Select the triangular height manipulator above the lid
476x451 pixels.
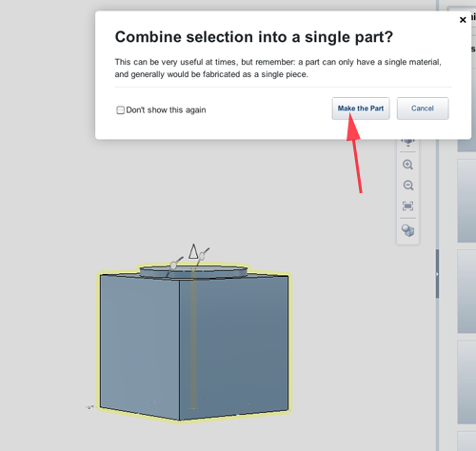click(x=193, y=251)
